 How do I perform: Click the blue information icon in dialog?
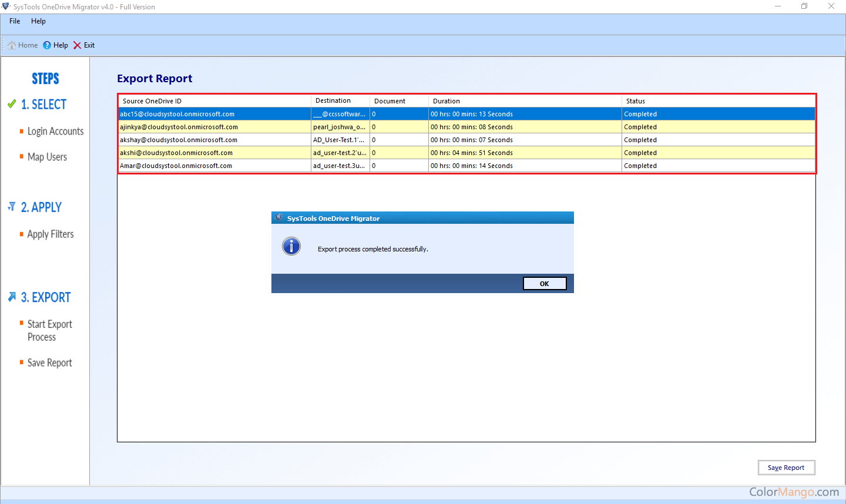point(291,246)
